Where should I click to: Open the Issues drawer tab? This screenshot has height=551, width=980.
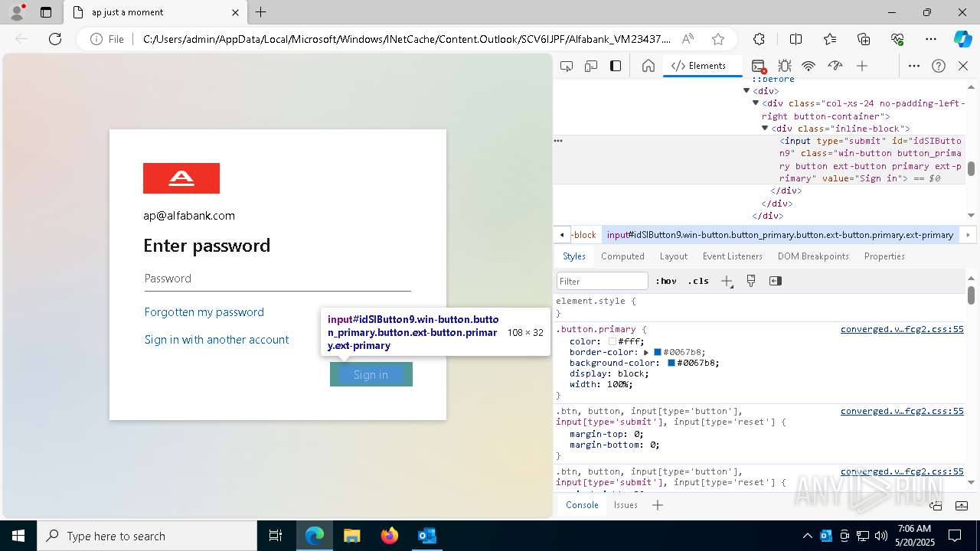coord(626,505)
